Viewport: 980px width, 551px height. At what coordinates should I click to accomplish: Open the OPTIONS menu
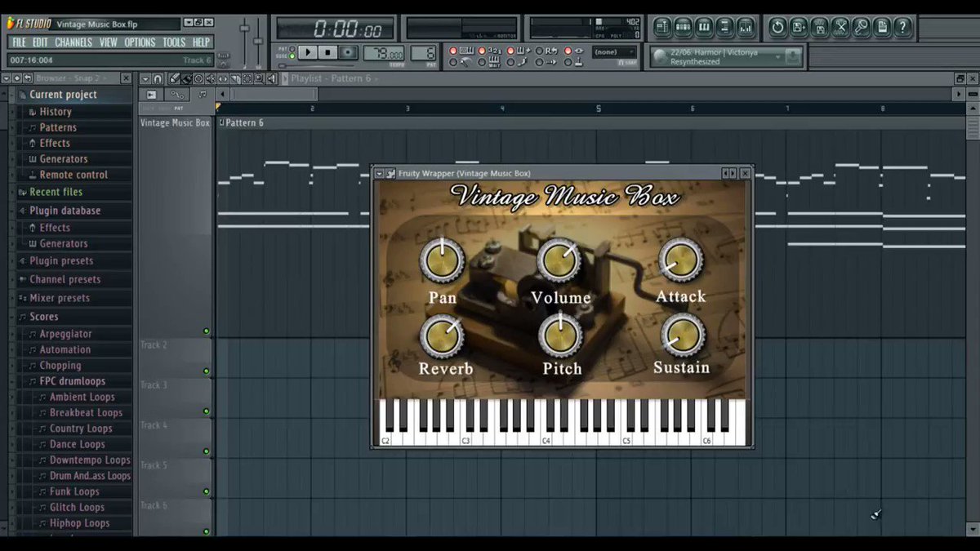pyautogui.click(x=140, y=42)
